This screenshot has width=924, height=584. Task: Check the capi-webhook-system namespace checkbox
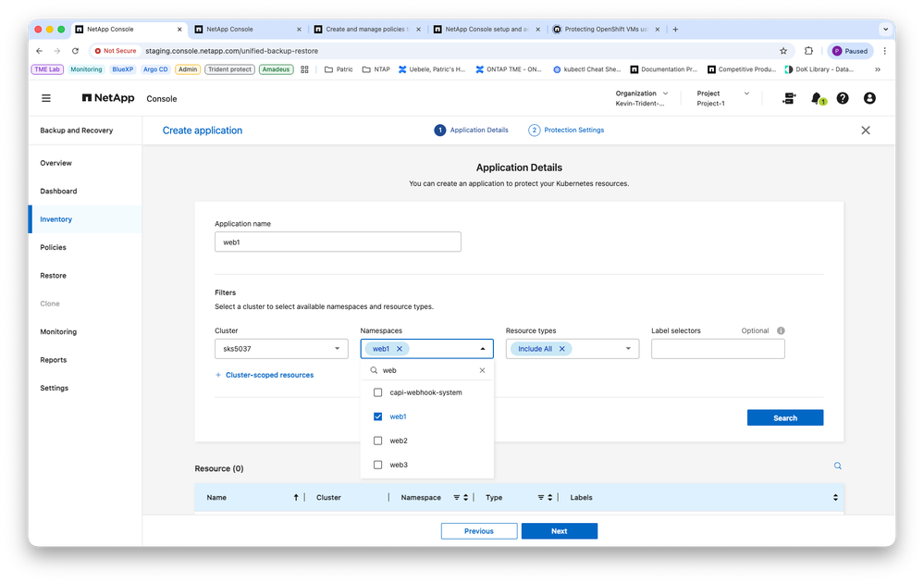[377, 392]
